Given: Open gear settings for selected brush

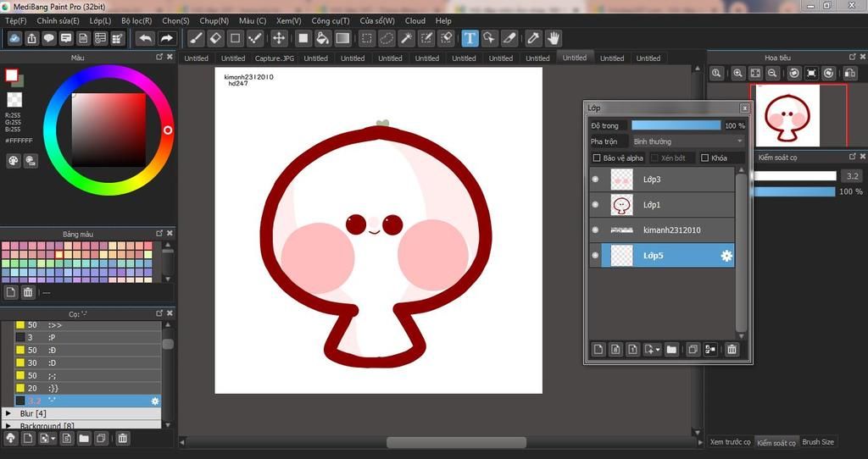Looking at the screenshot, I should tap(155, 401).
